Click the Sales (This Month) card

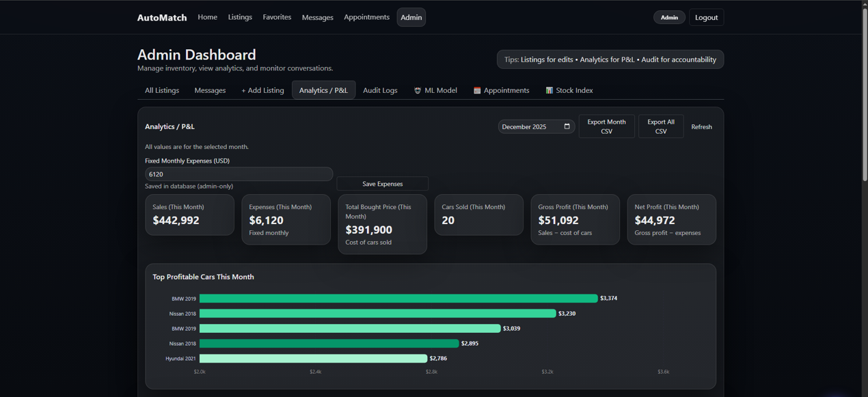tap(189, 215)
